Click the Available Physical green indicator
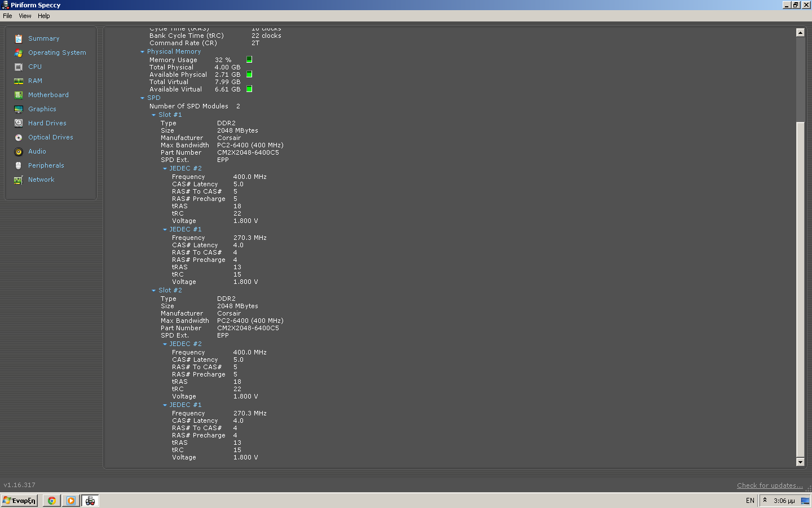Image resolution: width=812 pixels, height=508 pixels. pos(249,74)
